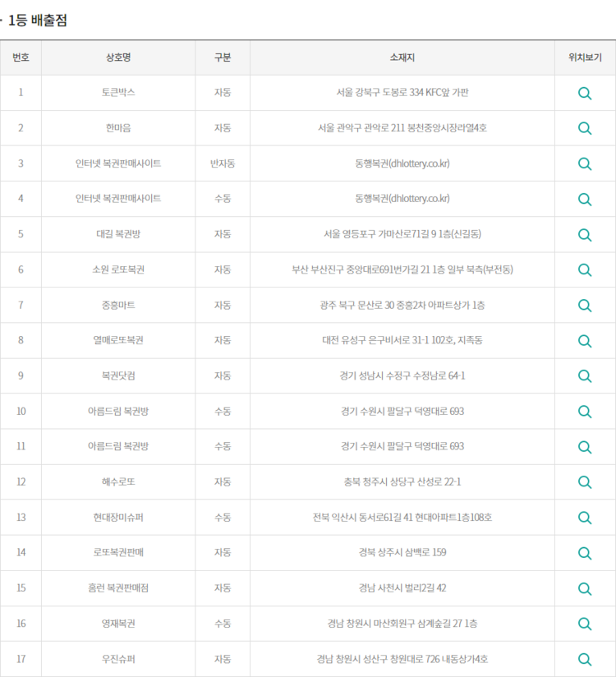This screenshot has height=677, width=616.
Task: Click address 서울 강북구 도봉로 334 KFC앞 가판
Action: click(402, 92)
